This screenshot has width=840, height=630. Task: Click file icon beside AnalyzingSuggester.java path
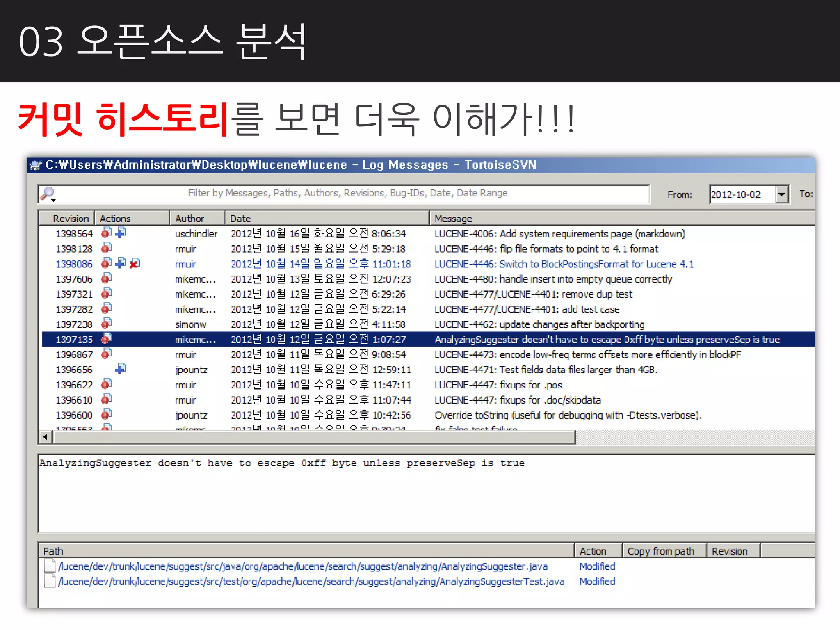pos(50,566)
